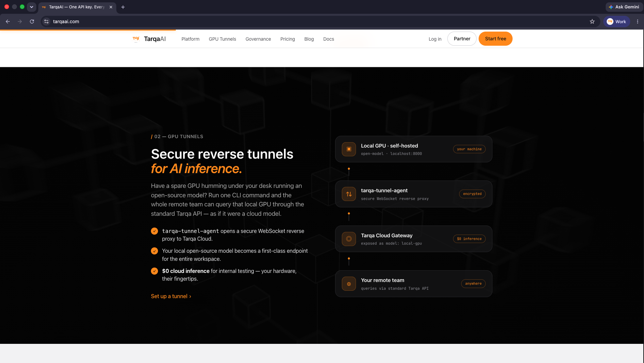644x363 pixels.
Task: Click 'Secure reverse tunnels' heading
Action: click(222, 154)
